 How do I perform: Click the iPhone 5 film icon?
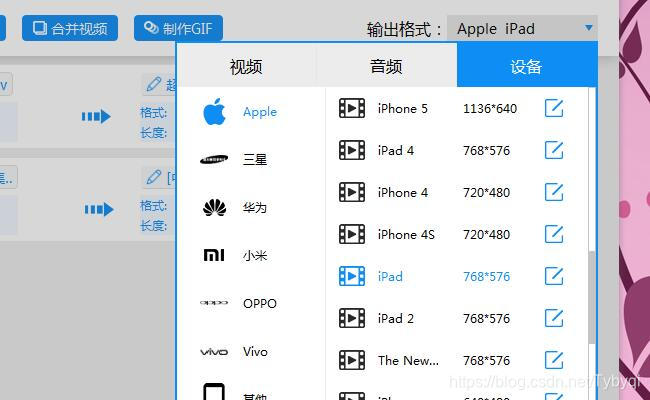[x=352, y=108]
